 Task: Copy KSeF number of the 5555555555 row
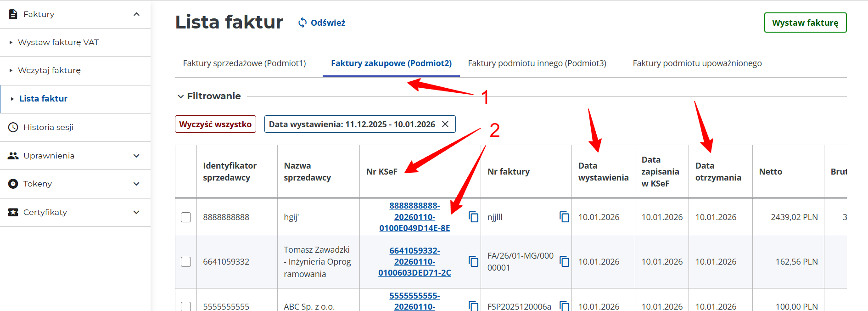click(473, 305)
